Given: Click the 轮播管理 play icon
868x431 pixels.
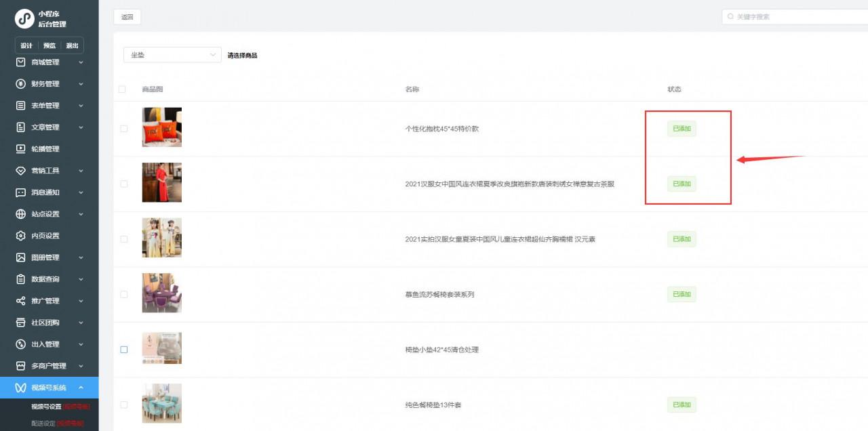Looking at the screenshot, I should tap(20, 149).
